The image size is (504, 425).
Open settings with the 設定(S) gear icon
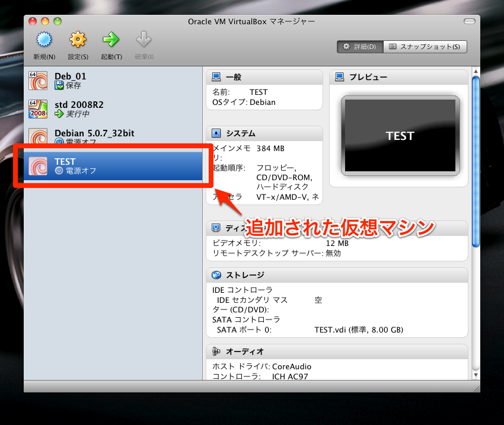pos(78,40)
